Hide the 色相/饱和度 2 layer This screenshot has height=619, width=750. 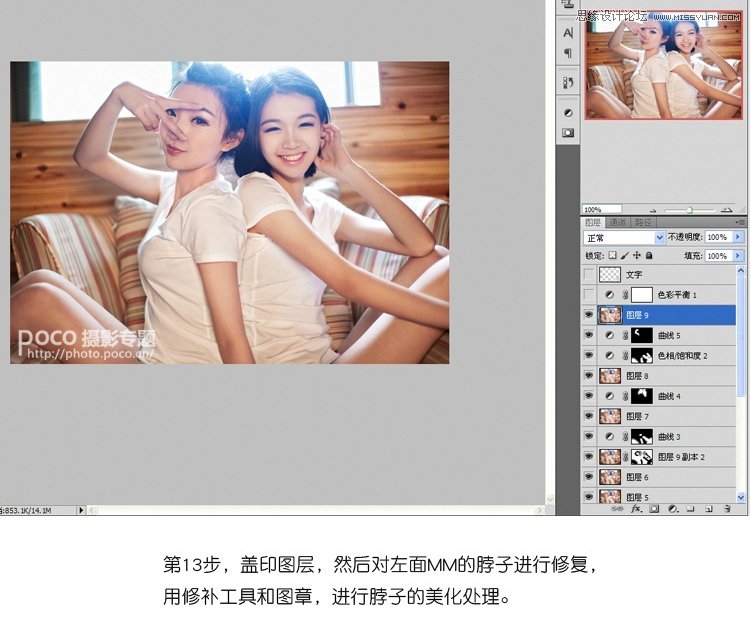(589, 355)
